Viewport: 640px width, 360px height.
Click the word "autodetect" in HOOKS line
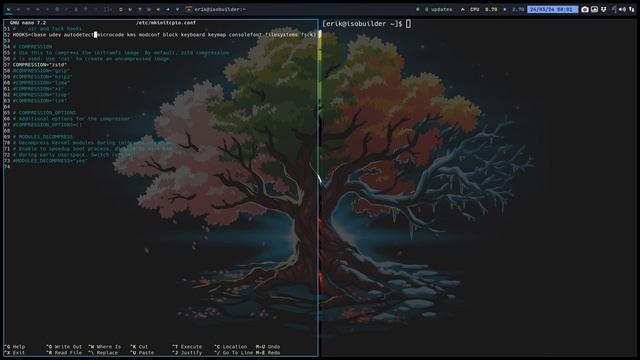[x=79, y=35]
